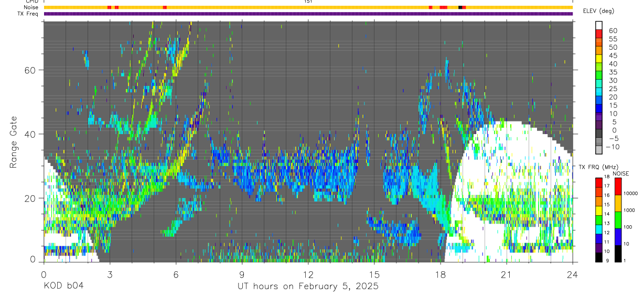
Task: Click the purple TX Freq strip above the plot
Action: [x=308, y=14]
